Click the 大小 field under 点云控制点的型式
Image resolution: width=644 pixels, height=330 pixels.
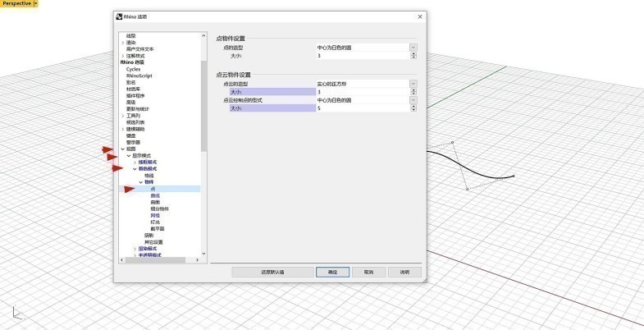[x=363, y=108]
